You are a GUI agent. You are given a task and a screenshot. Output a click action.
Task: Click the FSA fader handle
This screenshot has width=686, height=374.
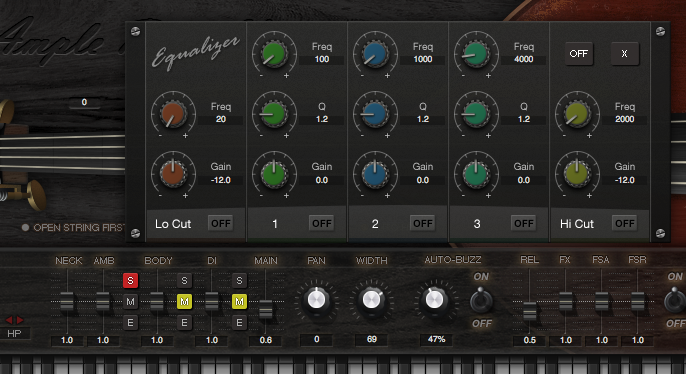[602, 301]
